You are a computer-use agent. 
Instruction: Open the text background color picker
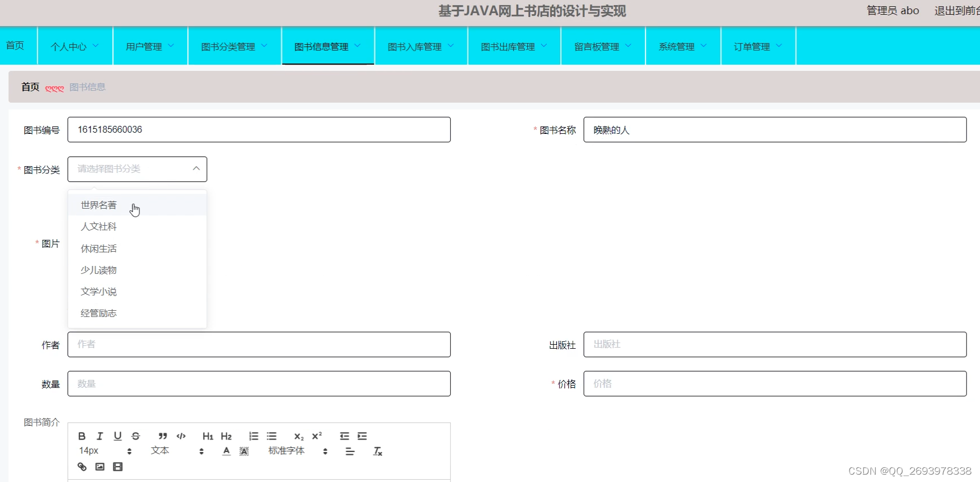244,451
